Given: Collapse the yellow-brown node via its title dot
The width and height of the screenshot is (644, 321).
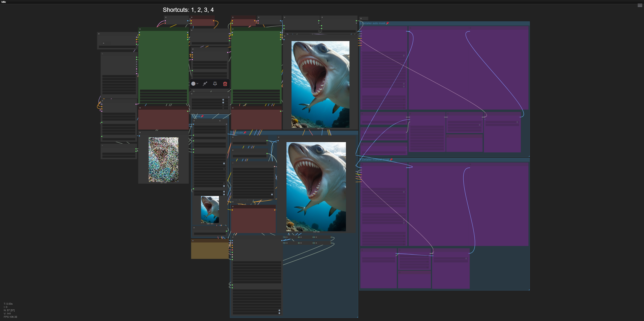Looking at the screenshot, I should [193, 241].
